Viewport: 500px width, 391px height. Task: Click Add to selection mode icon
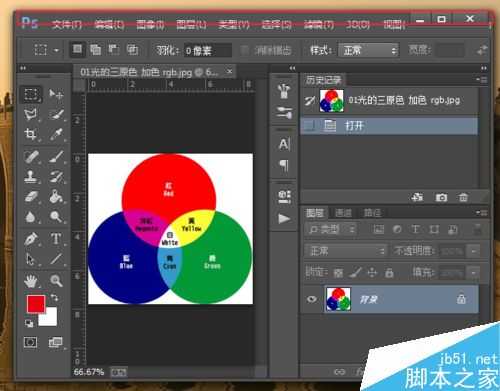(95, 50)
